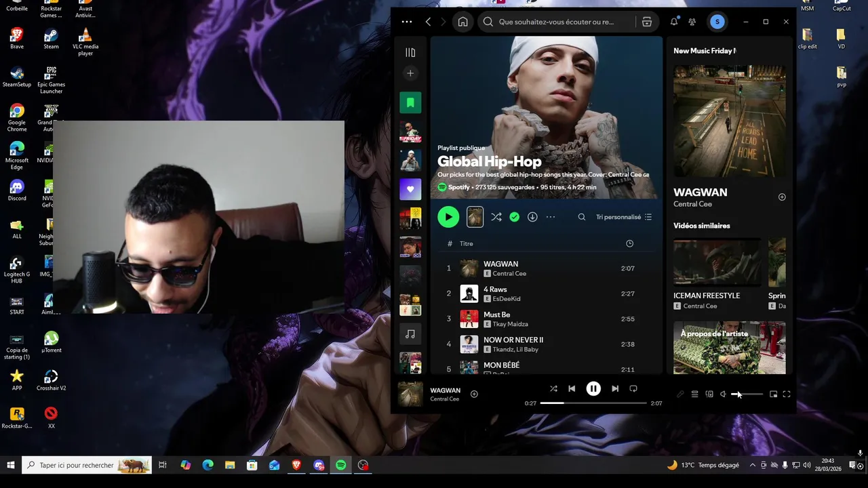This screenshot has height=488, width=868.
Task: Seek in the song progress bar
Action: click(593, 403)
